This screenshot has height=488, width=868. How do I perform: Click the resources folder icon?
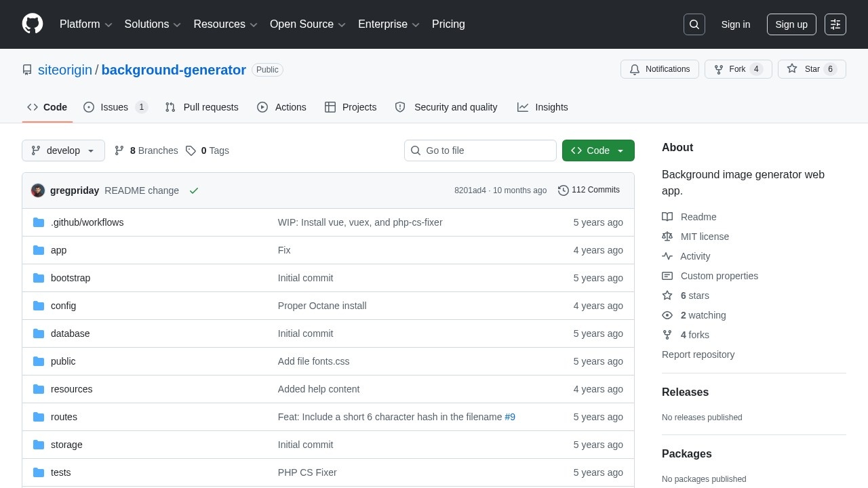(39, 389)
